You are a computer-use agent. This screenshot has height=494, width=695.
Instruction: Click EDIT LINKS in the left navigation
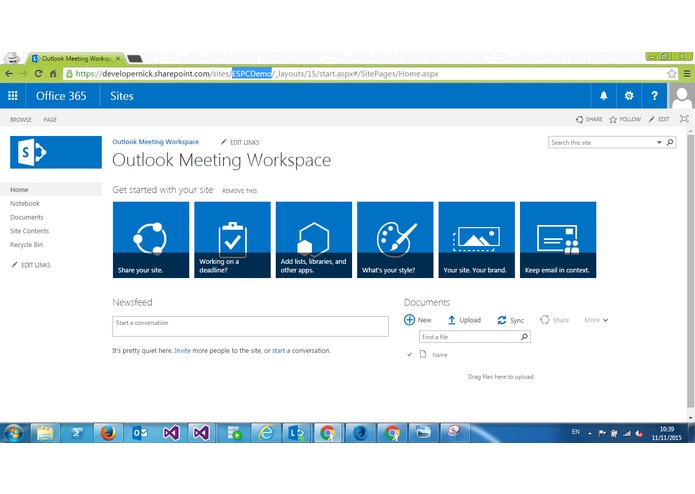(x=31, y=265)
